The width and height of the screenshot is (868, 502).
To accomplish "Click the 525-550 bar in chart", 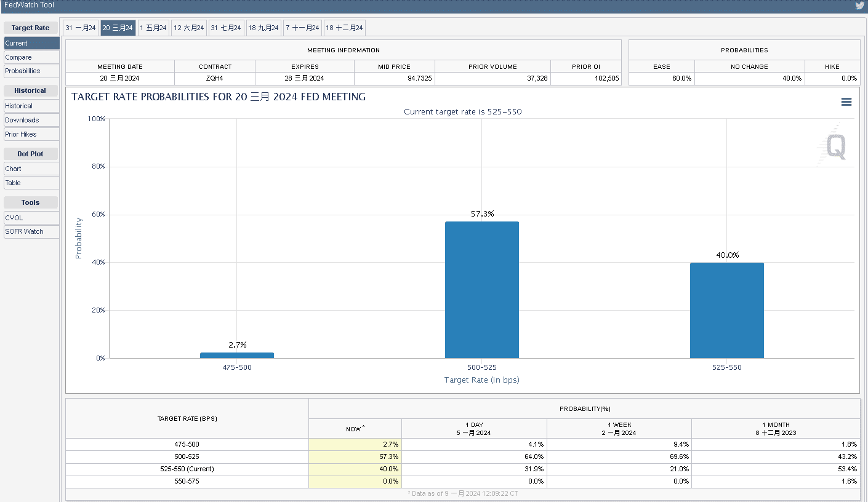I will [726, 310].
